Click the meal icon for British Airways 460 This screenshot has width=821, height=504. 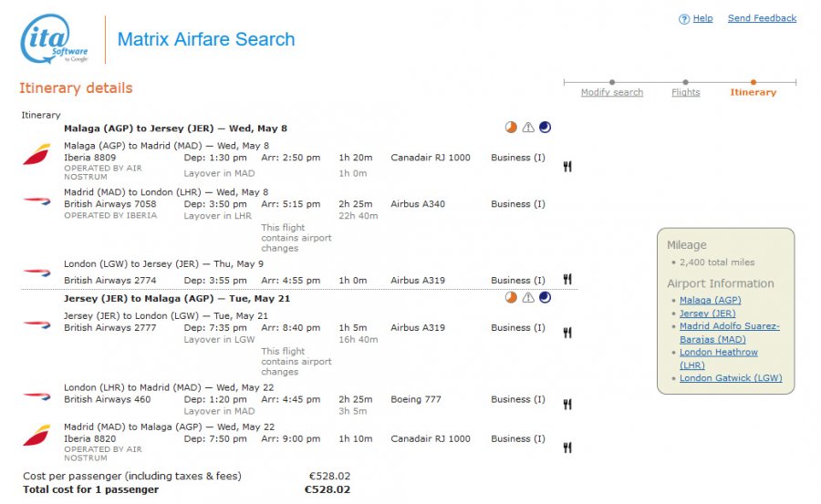(567, 404)
